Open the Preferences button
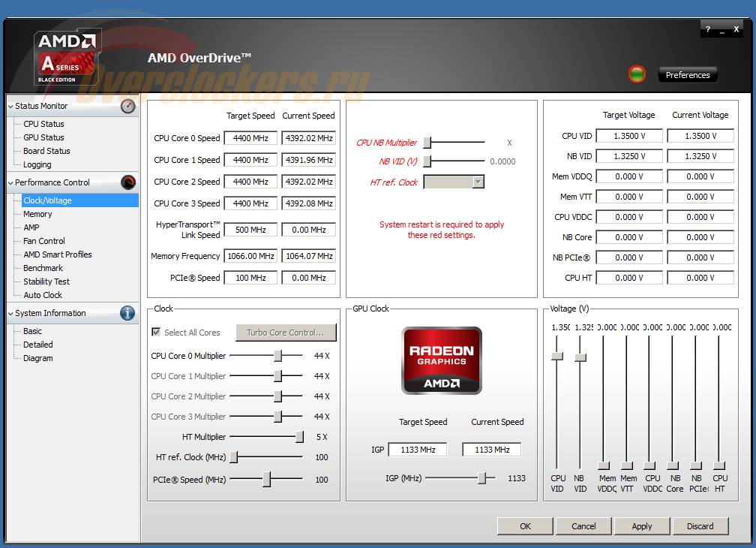The width and height of the screenshot is (756, 548). (688, 75)
